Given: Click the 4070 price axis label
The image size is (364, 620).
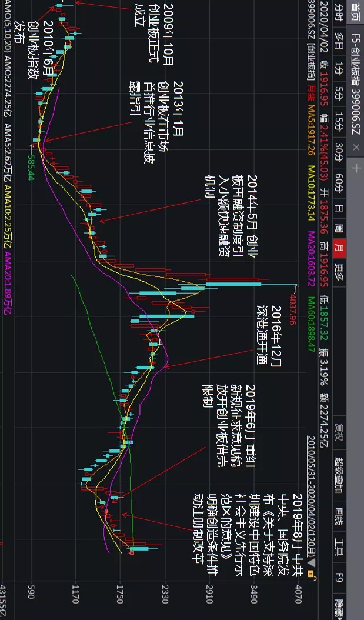Looking at the screenshot, I should click(x=299, y=594).
